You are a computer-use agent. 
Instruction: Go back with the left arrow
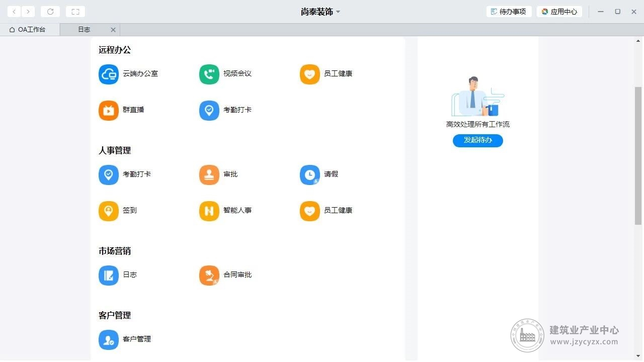click(14, 12)
